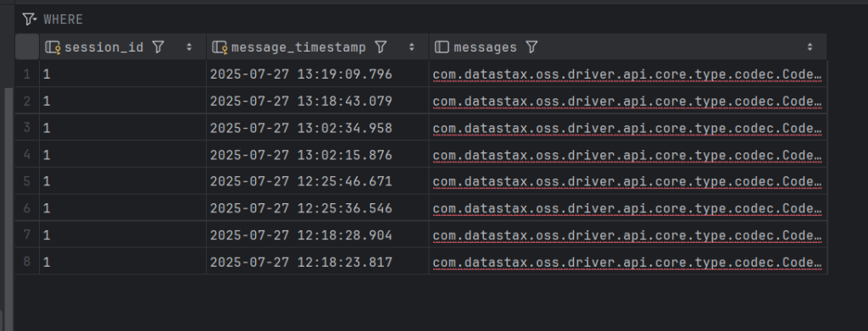
Task: Sort by messages using its sort arrows
Action: tap(810, 47)
